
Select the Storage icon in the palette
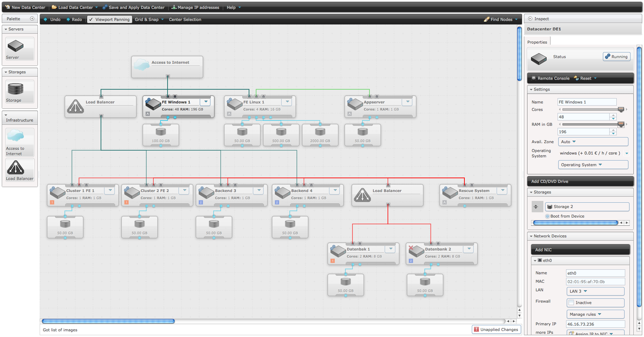16,89
